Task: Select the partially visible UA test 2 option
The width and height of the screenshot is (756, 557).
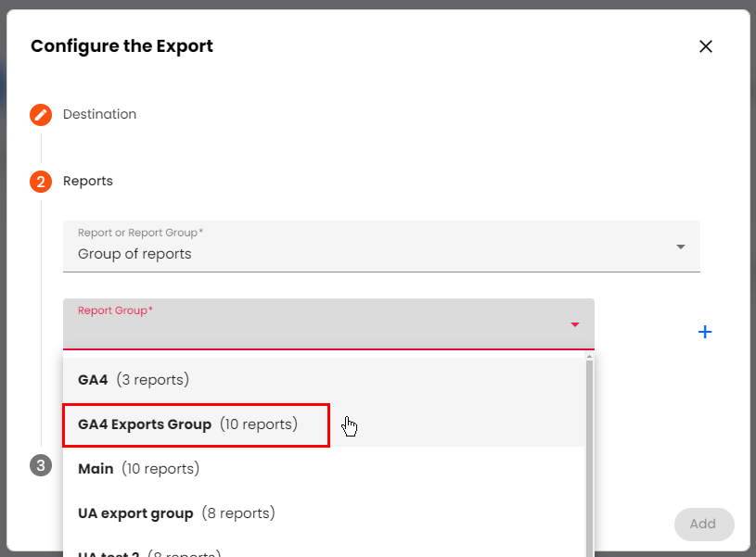Action: [x=148, y=552]
